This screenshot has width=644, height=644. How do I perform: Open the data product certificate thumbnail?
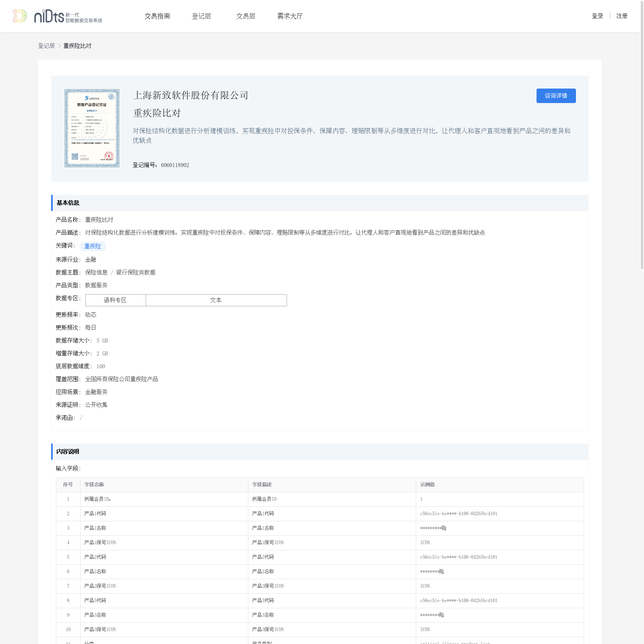point(92,128)
